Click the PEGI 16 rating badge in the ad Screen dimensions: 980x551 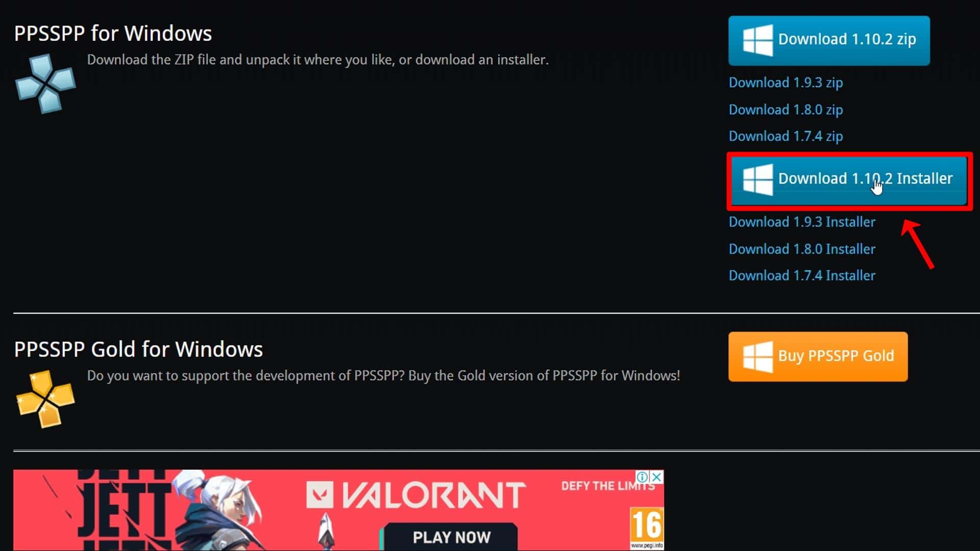pos(647,528)
